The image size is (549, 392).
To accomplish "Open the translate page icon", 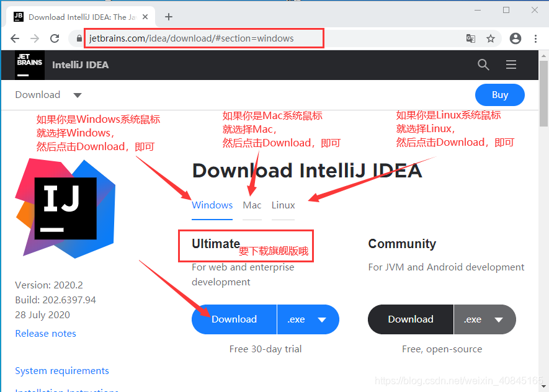I will (x=471, y=38).
